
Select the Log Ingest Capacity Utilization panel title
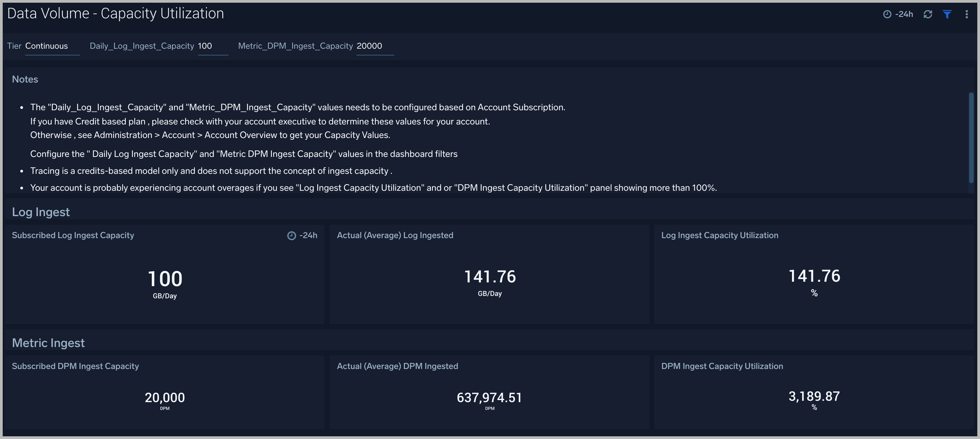[720, 235]
